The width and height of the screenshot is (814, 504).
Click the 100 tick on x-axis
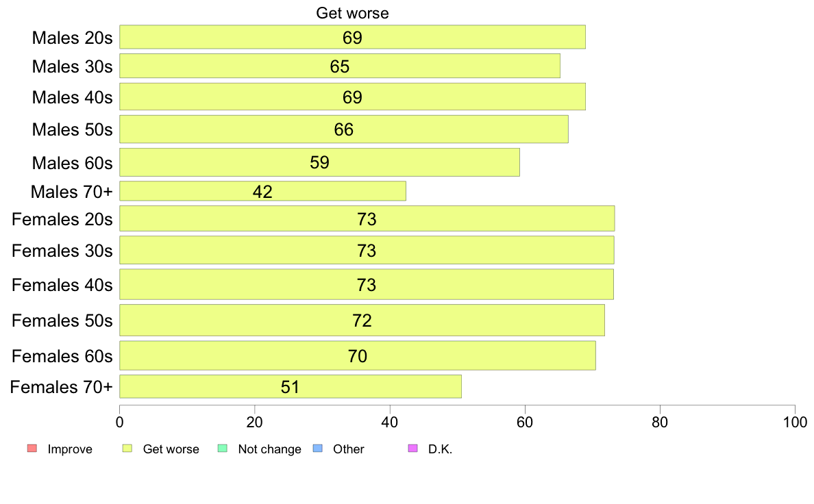(795, 422)
